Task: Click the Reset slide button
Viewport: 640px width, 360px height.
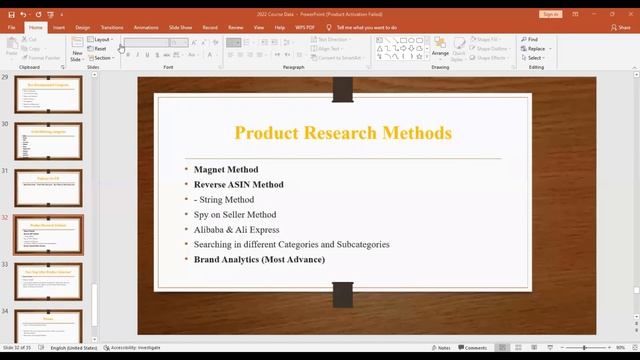Action: pos(97,49)
